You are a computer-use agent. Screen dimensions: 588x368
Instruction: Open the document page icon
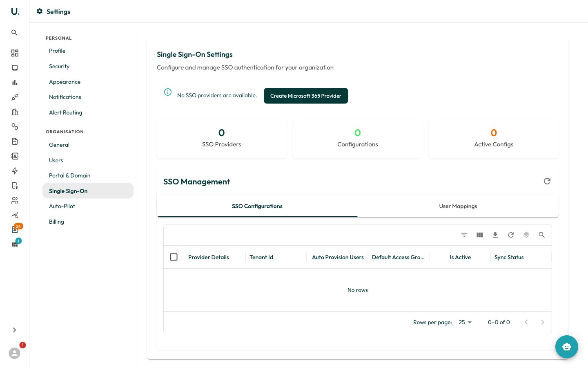click(15, 141)
